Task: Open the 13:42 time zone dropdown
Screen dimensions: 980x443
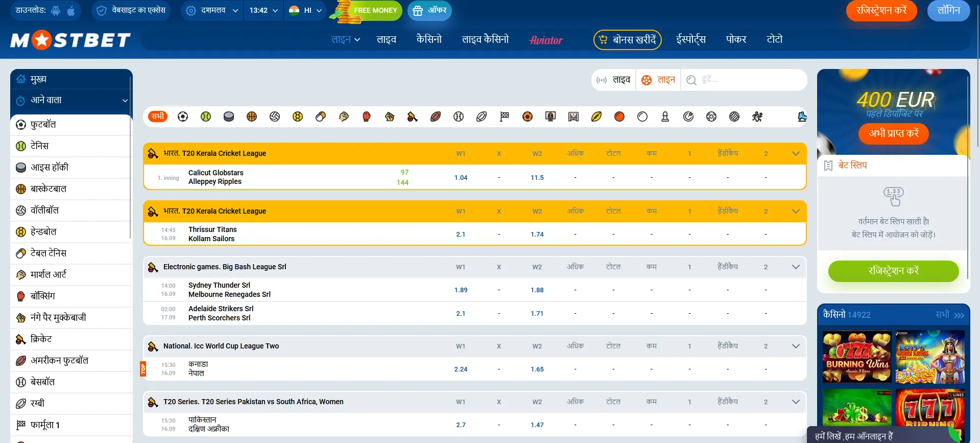Action: 264,10
